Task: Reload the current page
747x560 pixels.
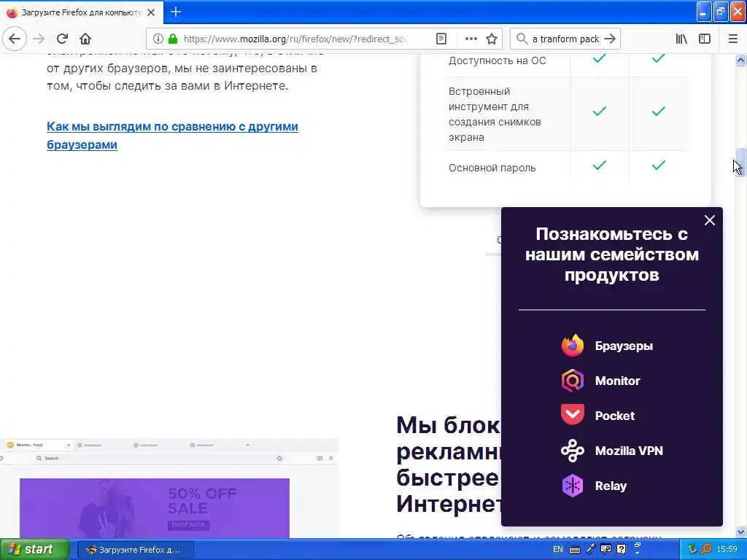Action: tap(62, 39)
